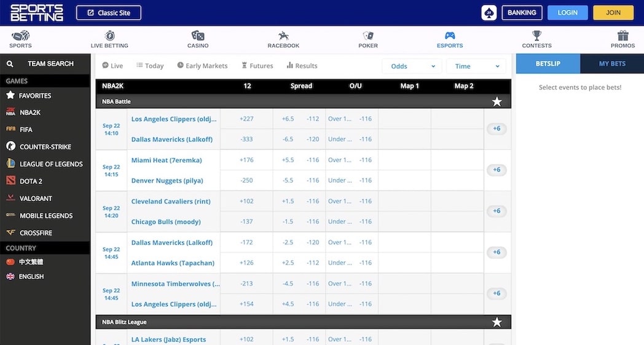The height and width of the screenshot is (345, 644).
Task: Bet Atlanta Hawks moneyline +126
Action: (246, 263)
